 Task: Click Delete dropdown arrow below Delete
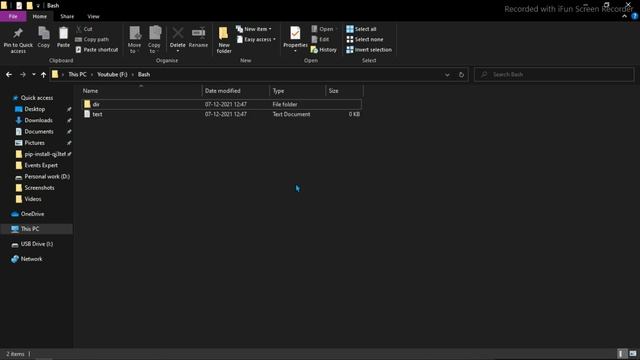(178, 51)
